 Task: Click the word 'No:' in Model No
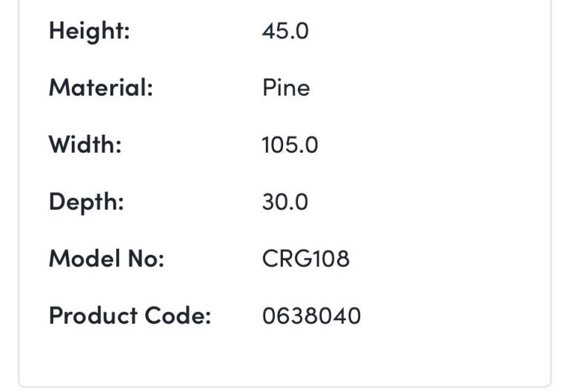(x=147, y=259)
